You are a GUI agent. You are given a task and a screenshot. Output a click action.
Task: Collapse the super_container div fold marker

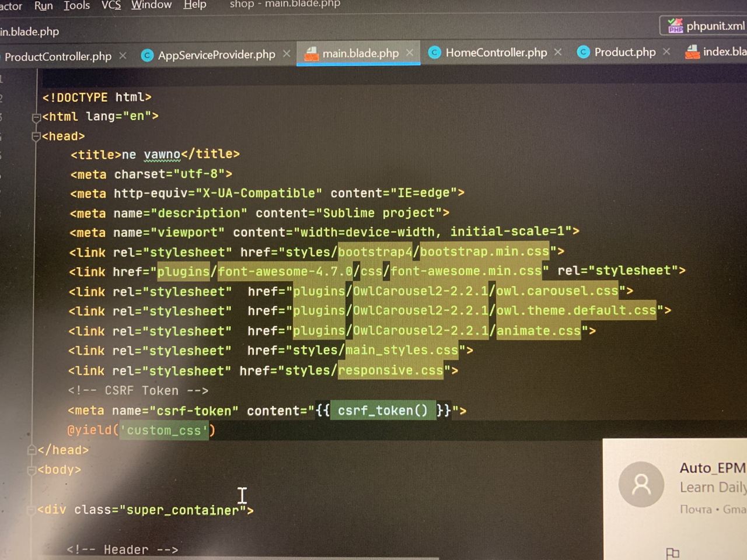point(32,510)
